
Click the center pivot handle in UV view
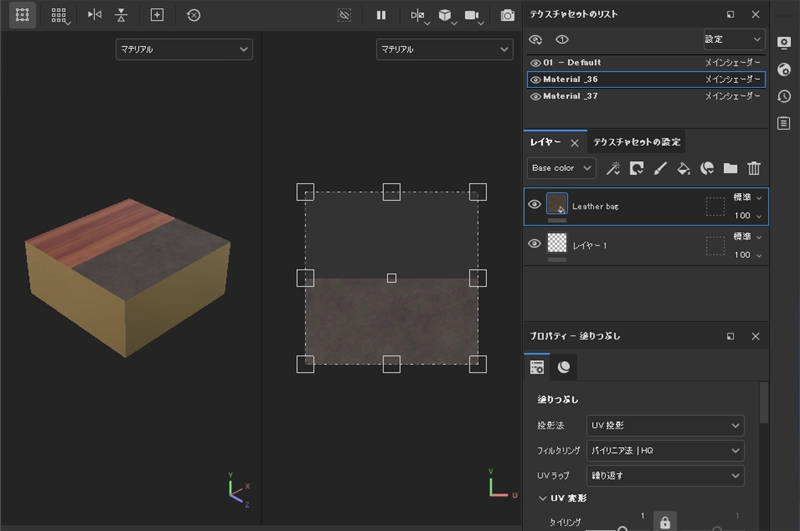(x=391, y=278)
